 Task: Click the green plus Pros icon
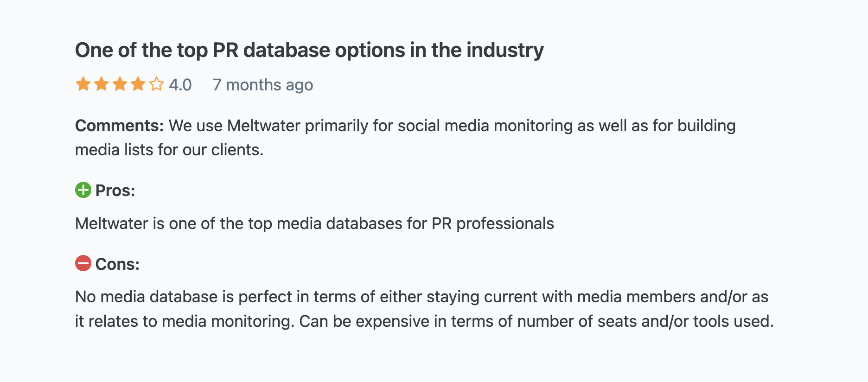tap(83, 190)
